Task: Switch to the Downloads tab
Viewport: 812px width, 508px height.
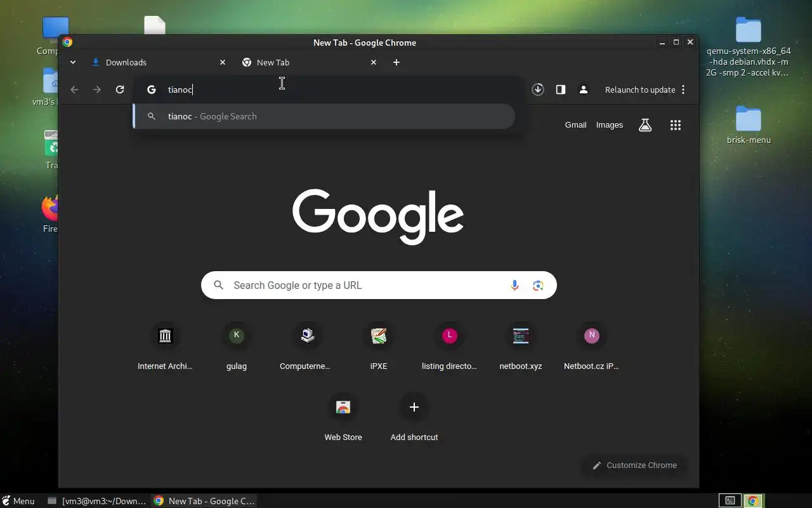Action: 159,62
